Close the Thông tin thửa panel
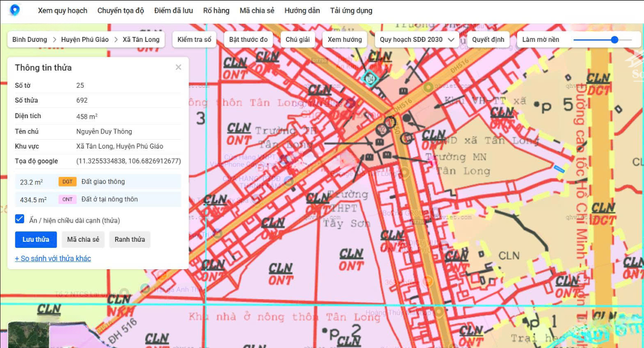Image resolution: width=644 pixels, height=348 pixels. coord(178,67)
